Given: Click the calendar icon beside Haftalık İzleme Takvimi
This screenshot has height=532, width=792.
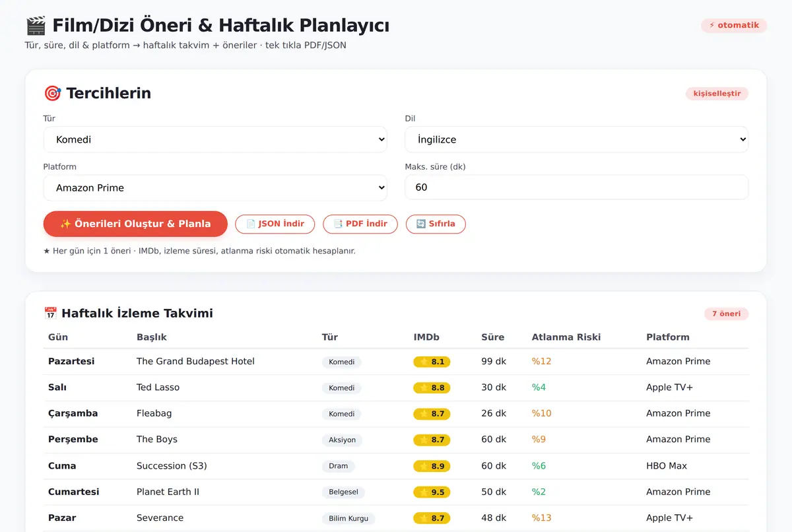Looking at the screenshot, I should [50, 314].
